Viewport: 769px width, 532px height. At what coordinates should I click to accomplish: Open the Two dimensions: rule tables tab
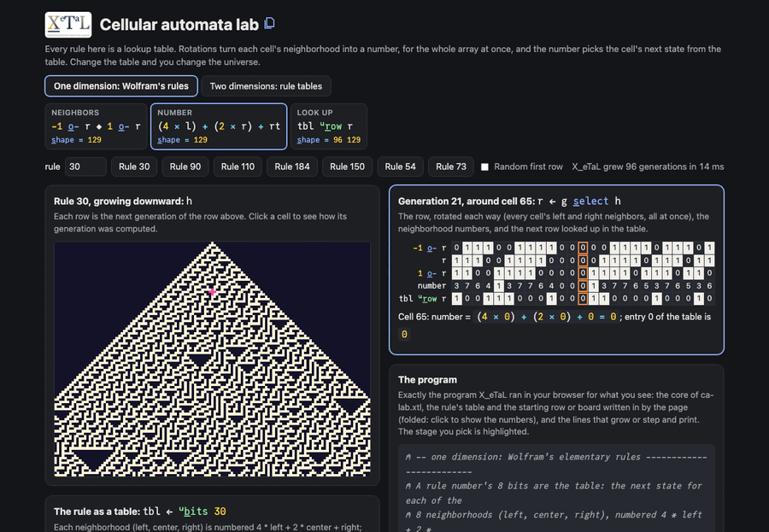[x=266, y=85]
